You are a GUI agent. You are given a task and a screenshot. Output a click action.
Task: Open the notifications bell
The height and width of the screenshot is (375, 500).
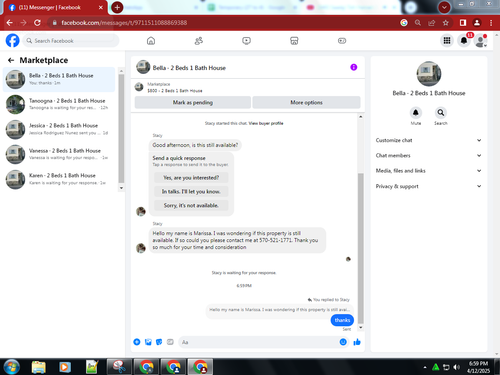(x=464, y=41)
